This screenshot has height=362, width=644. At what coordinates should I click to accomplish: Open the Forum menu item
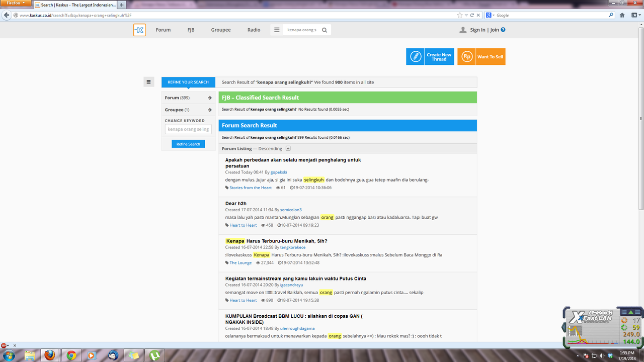[163, 30]
